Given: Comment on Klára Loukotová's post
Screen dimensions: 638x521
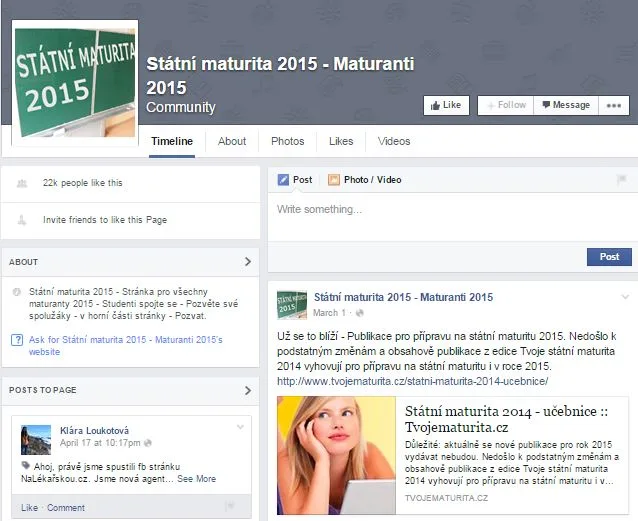Looking at the screenshot, I should pyautogui.click(x=66, y=508).
